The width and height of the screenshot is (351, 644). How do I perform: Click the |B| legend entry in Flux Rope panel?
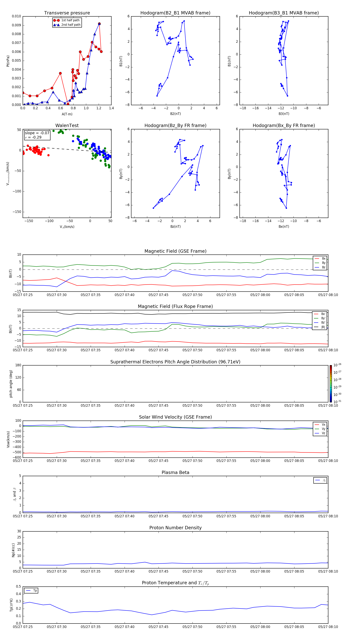tap(320, 327)
